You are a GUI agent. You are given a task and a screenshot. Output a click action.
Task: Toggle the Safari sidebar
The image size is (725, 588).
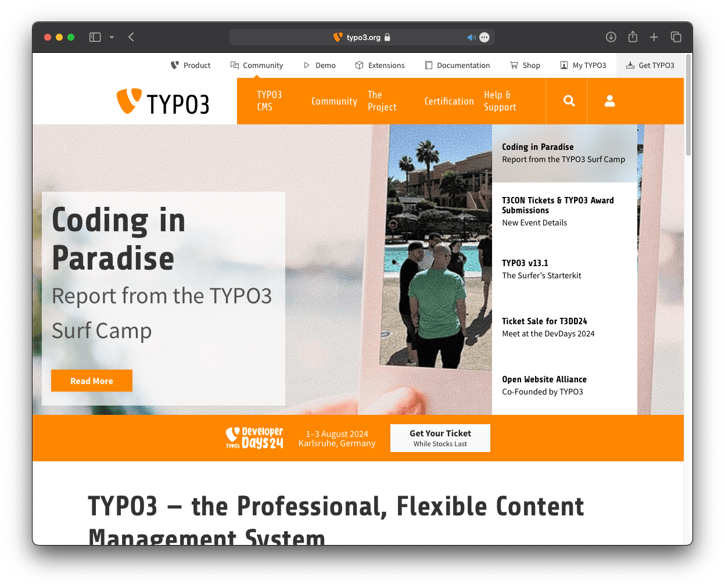pyautogui.click(x=94, y=37)
